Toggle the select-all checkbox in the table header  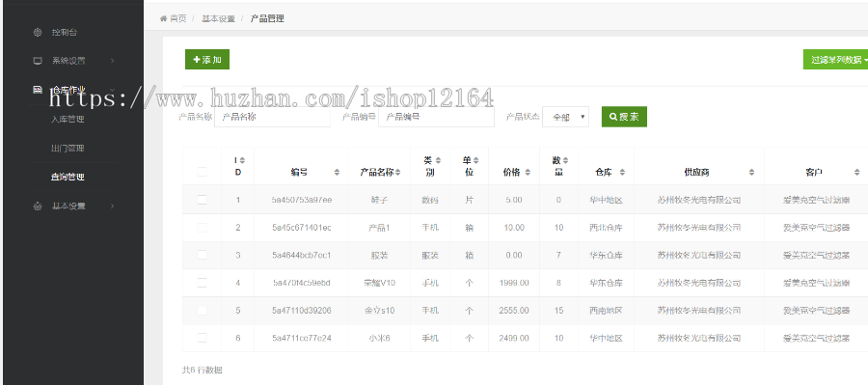(202, 173)
